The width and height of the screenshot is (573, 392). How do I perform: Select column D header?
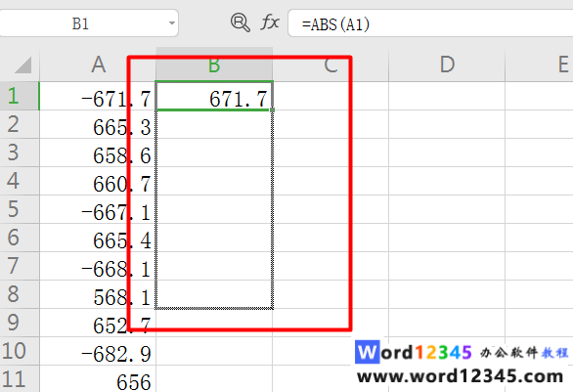tap(447, 65)
